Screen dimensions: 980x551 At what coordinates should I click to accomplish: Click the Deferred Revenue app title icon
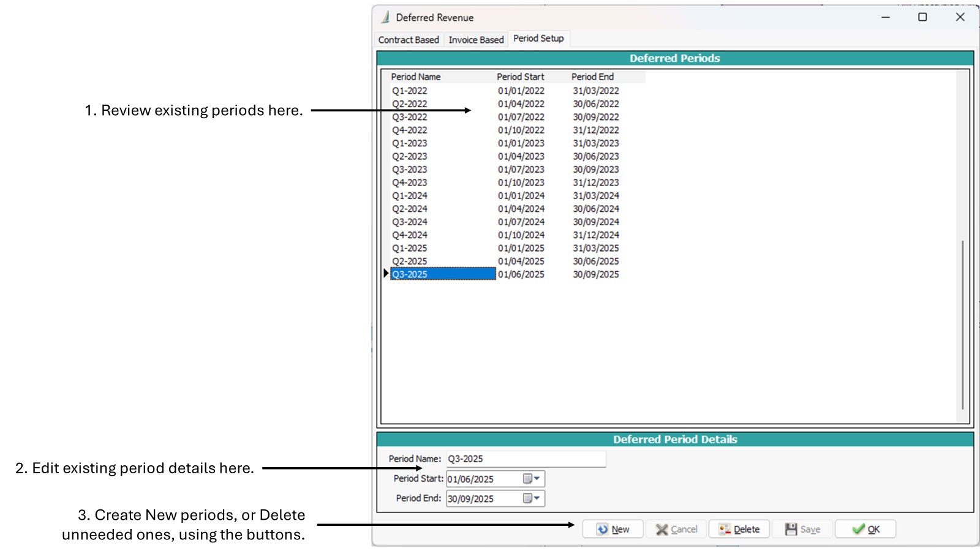click(x=385, y=17)
